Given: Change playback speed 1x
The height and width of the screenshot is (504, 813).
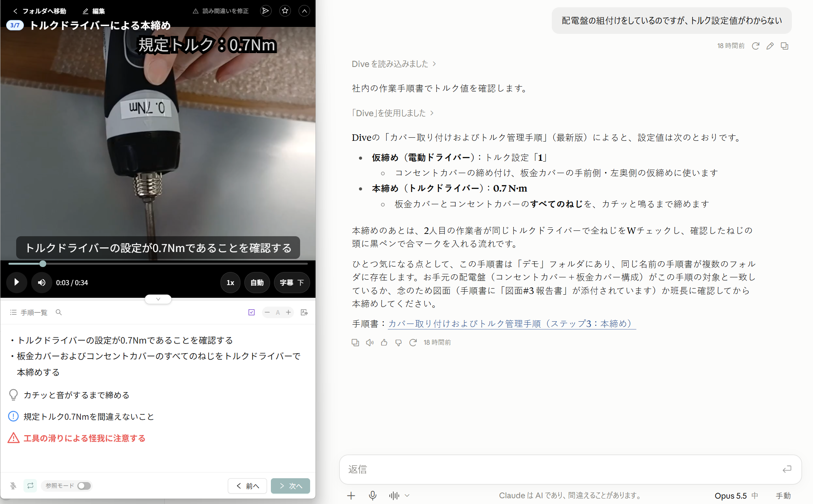Looking at the screenshot, I should (230, 282).
